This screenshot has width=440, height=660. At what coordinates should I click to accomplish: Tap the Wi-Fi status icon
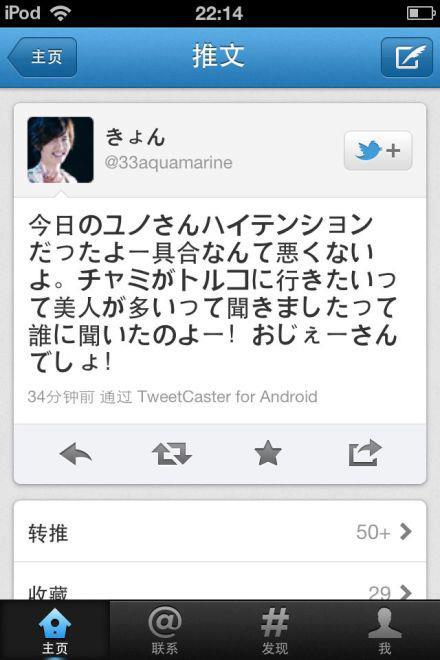coord(61,13)
